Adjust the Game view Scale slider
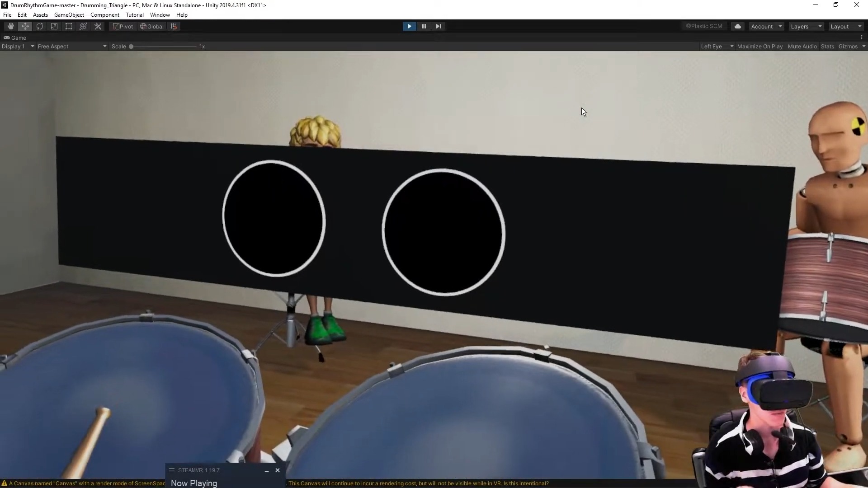This screenshot has width=868, height=488. click(131, 46)
